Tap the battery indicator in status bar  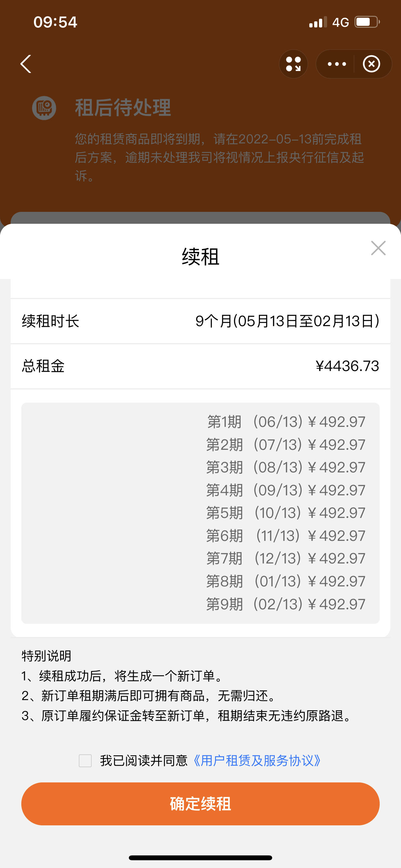tap(367, 22)
